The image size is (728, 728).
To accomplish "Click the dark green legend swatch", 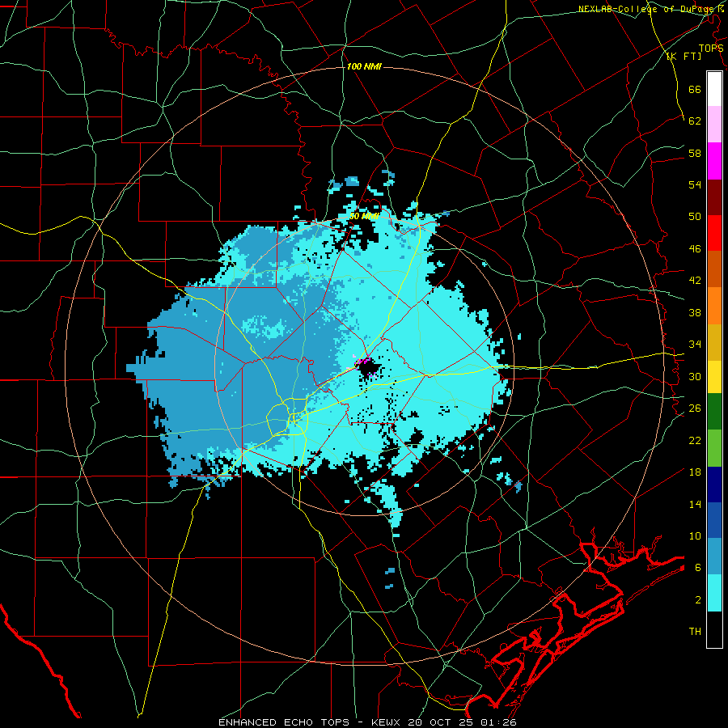I will tap(714, 412).
